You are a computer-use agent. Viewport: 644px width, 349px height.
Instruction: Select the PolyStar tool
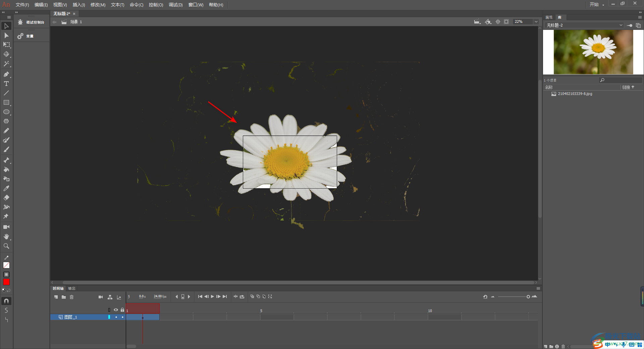click(x=6, y=121)
